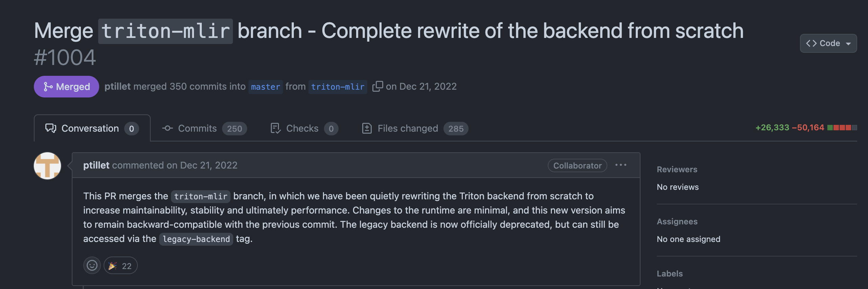Click ptillet's avatar thumbnail
This screenshot has width=868, height=289.
tap(47, 166)
